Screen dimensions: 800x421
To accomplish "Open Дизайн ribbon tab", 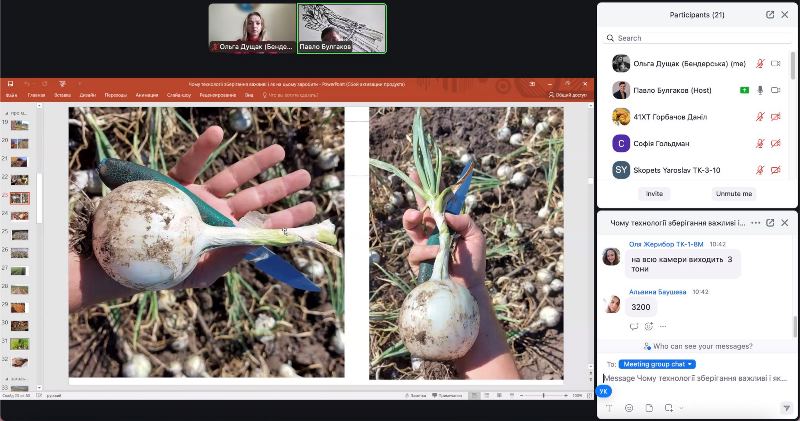I will tap(88, 95).
